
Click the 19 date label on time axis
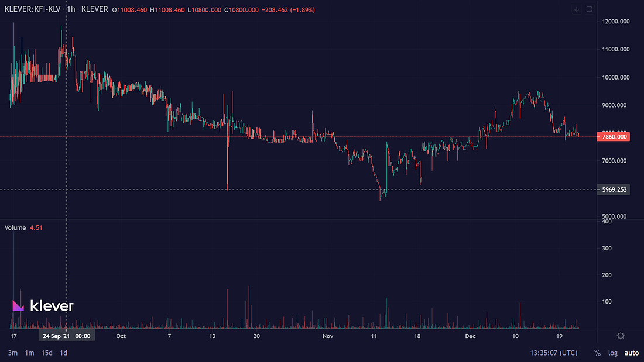[559, 336]
